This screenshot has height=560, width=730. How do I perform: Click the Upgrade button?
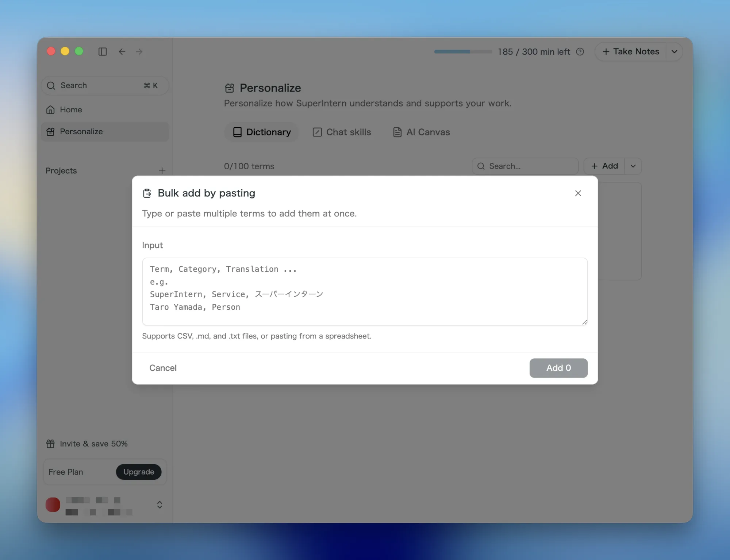pyautogui.click(x=139, y=472)
